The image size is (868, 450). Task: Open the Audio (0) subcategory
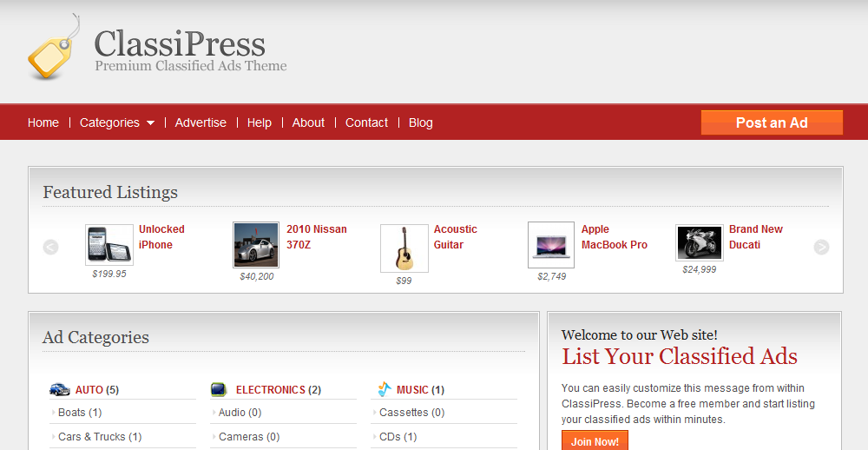(240, 413)
